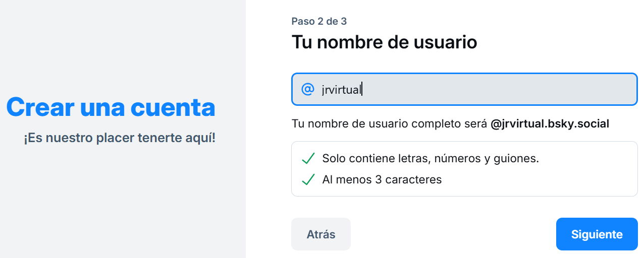This screenshot has height=258, width=644.
Task: Place cursor after the final "l" of jrvirtual
Action: (x=362, y=90)
